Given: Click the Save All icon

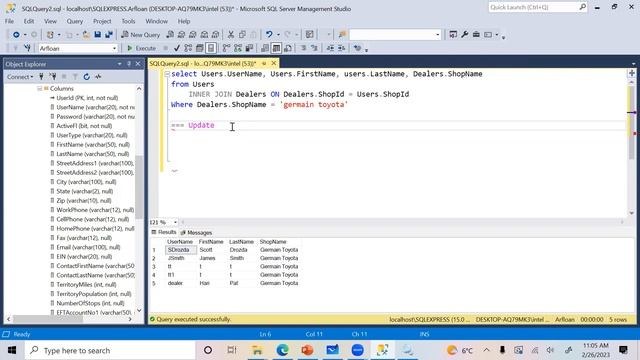Looking at the screenshot, I should [x=109, y=35].
